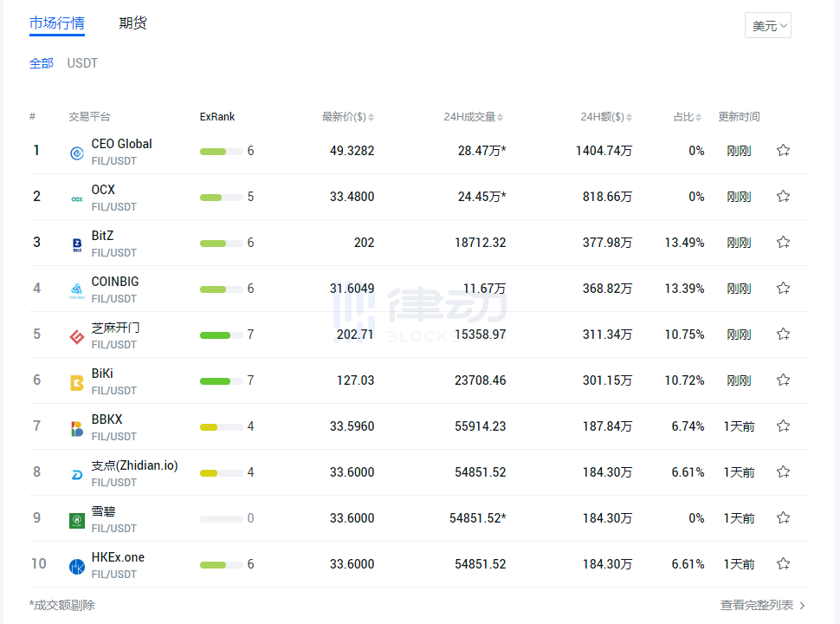
Task: Open the BBKX exchange link
Action: tap(107, 419)
